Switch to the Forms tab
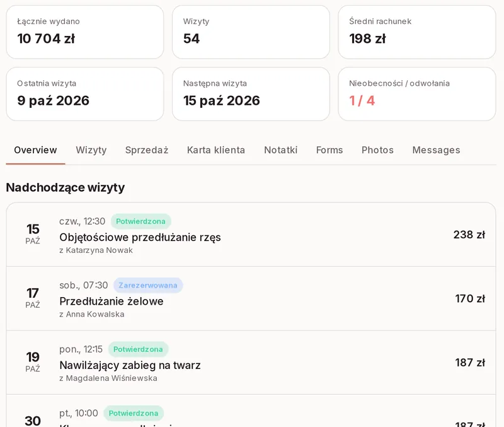Viewport: 504px width, 427px height. point(329,150)
